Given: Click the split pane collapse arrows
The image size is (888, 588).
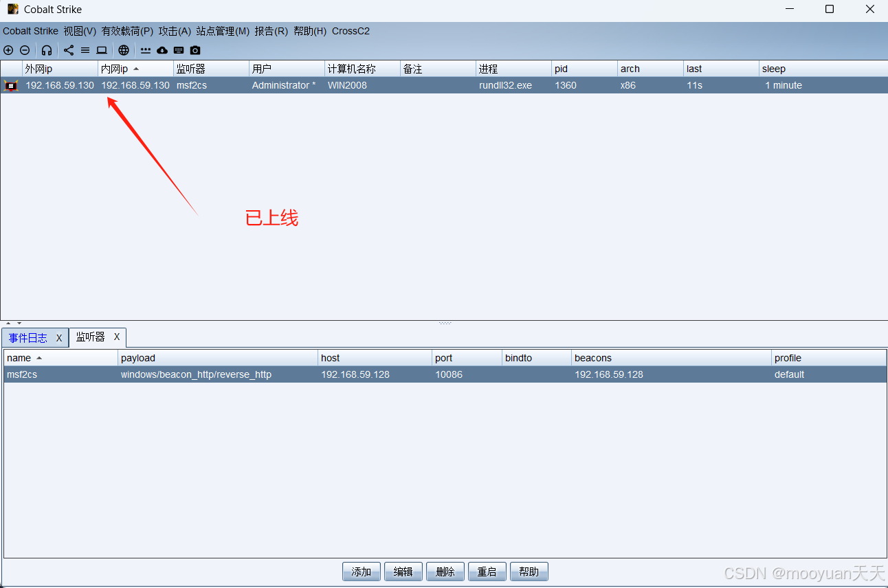Looking at the screenshot, I should coord(14,323).
